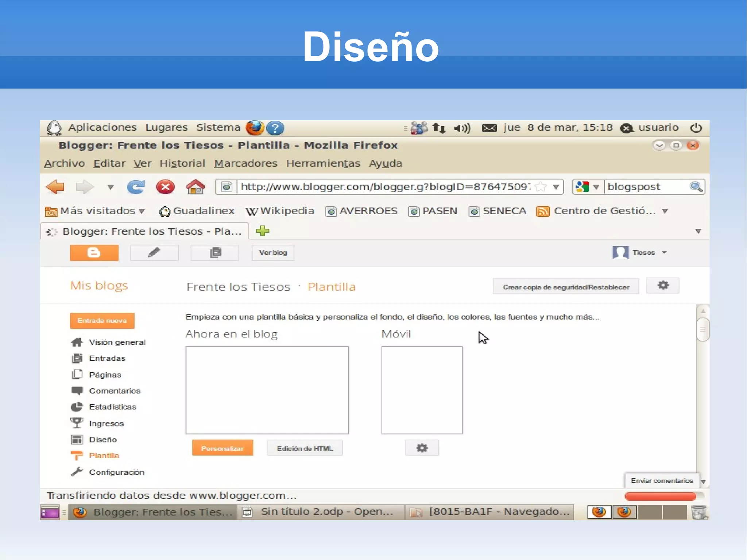Open the Lugares panel menu
Viewport: 747px width, 560px height.
pos(167,127)
